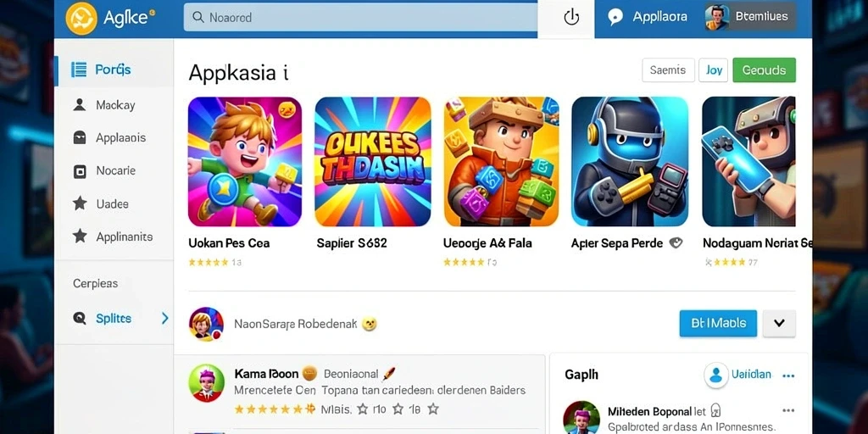Click the blue Bt IMabls button
The image size is (868, 434).
click(718, 323)
